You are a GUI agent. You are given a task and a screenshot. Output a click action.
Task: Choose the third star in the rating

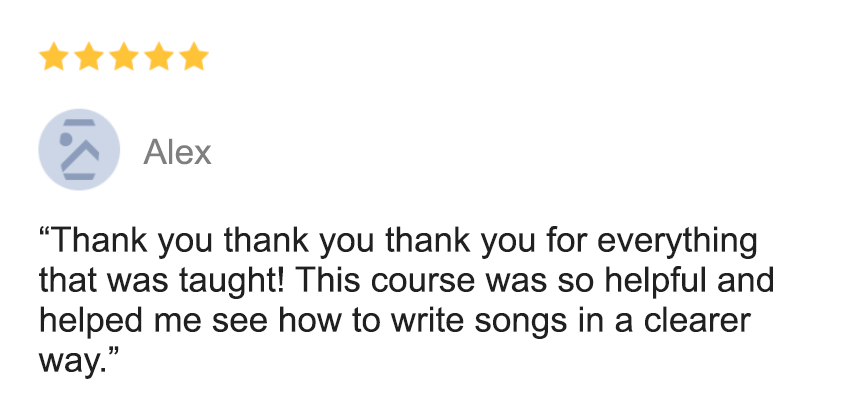pos(124,57)
